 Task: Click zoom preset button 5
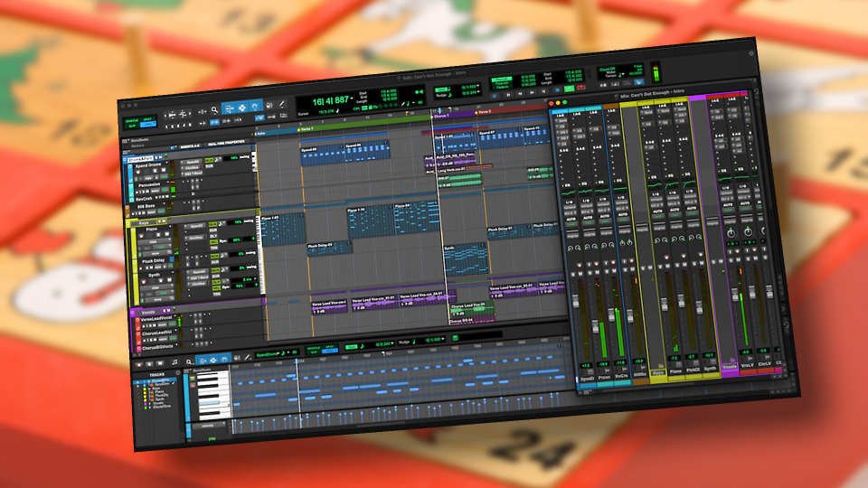click(x=190, y=125)
